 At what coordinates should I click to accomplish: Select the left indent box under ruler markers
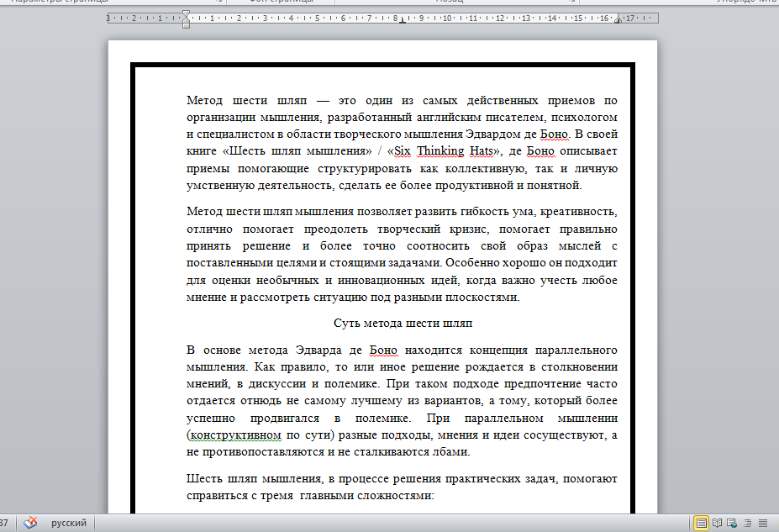point(186,25)
